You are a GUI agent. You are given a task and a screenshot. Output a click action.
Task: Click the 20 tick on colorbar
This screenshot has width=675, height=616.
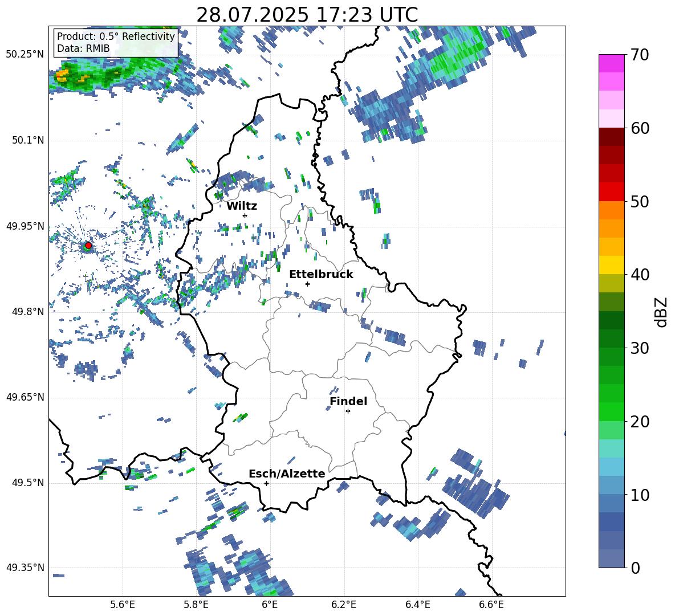tap(640, 421)
